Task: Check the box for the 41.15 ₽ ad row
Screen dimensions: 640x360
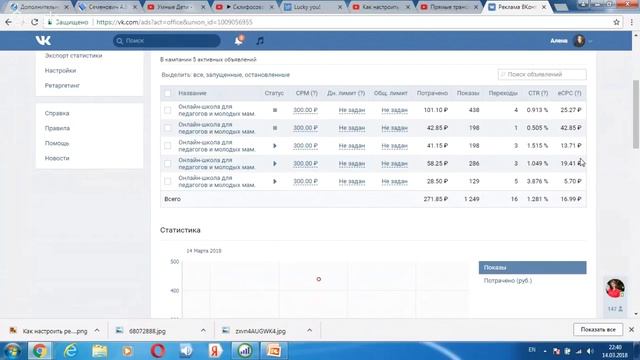Action: [167, 146]
